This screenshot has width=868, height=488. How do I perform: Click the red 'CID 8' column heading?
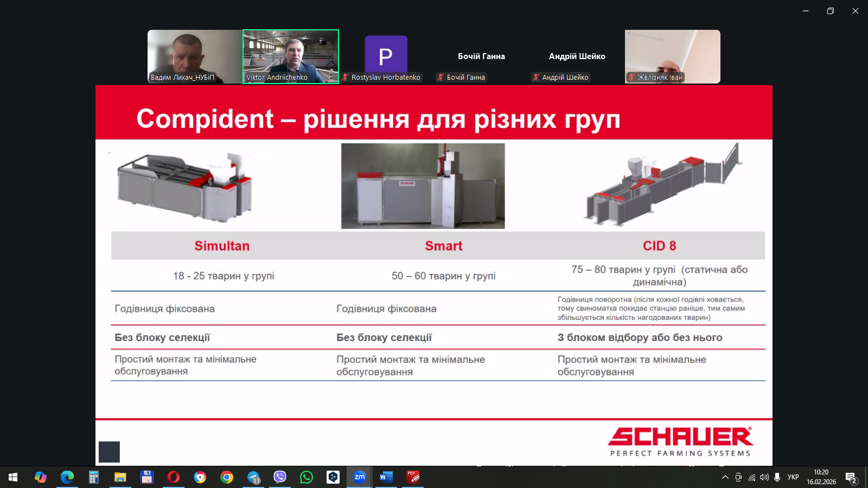(x=660, y=246)
